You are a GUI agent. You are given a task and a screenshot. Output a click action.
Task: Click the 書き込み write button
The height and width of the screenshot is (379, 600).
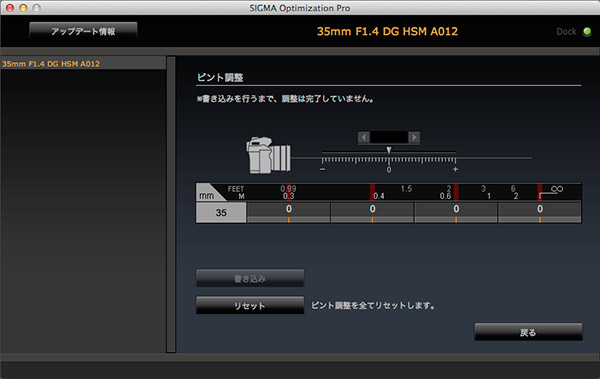(250, 278)
